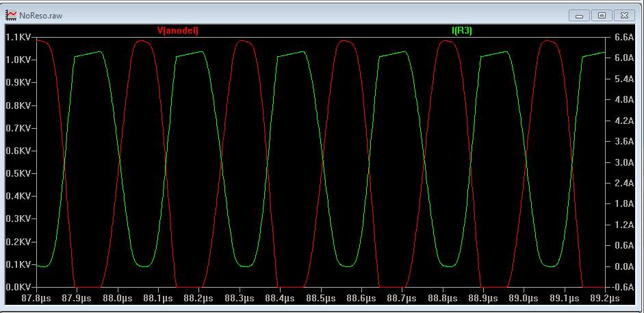Click the 88.5µs time axis label
Viewport: 644px width, 313px height.
coord(321,298)
